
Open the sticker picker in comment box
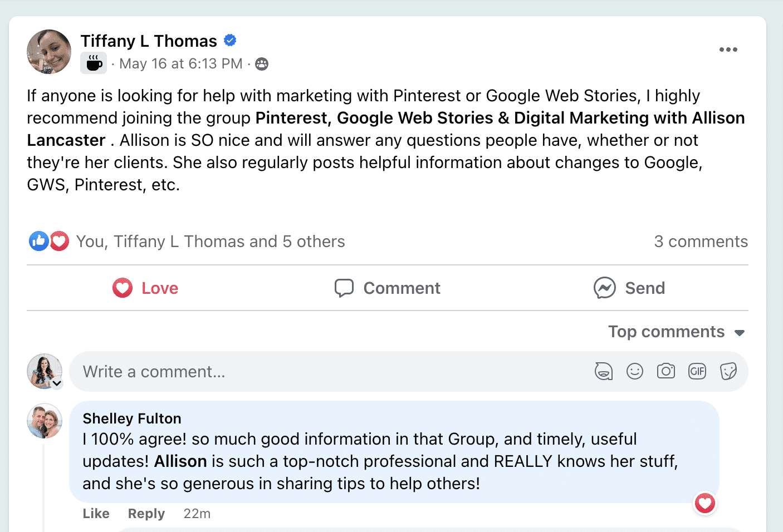coord(728,371)
